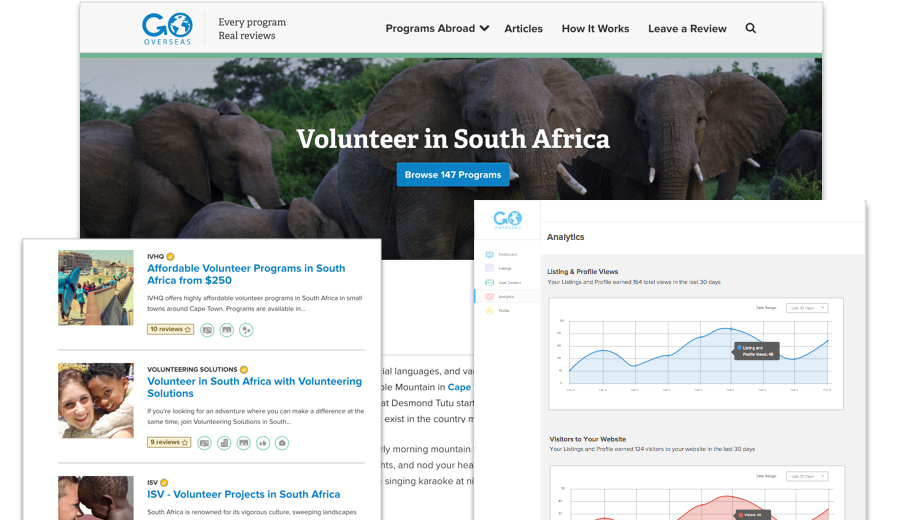Select Leave a Review in navigation
Image resolution: width=900 pixels, height=520 pixels.
pos(687,28)
